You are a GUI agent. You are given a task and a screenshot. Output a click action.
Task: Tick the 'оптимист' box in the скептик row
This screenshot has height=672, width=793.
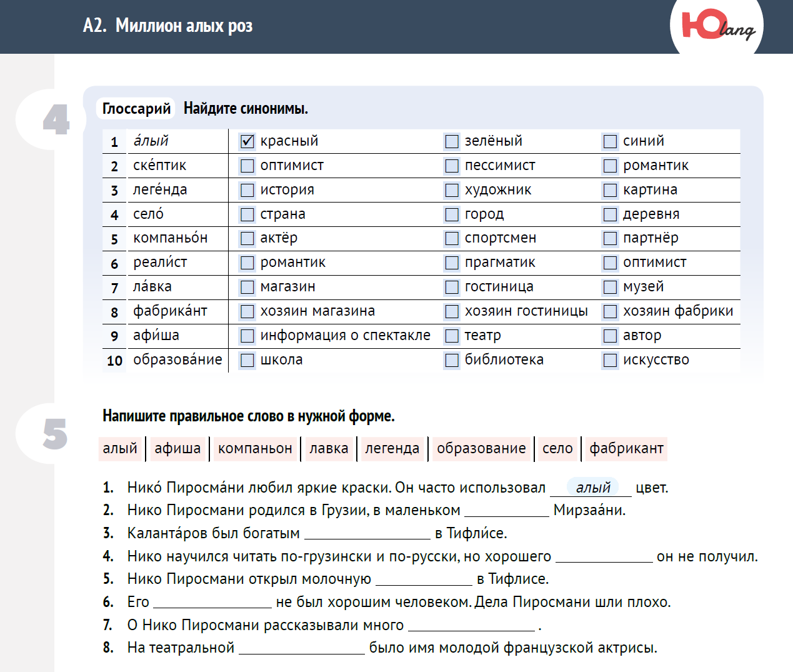click(x=247, y=166)
